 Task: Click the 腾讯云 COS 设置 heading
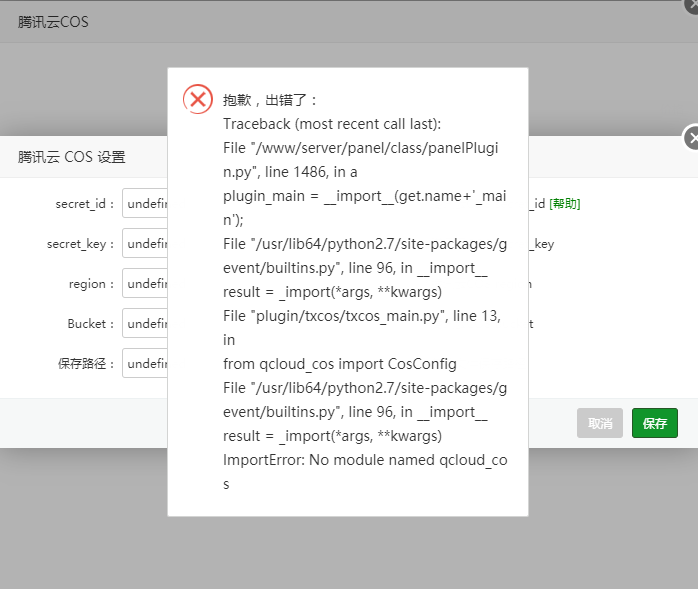[72, 157]
